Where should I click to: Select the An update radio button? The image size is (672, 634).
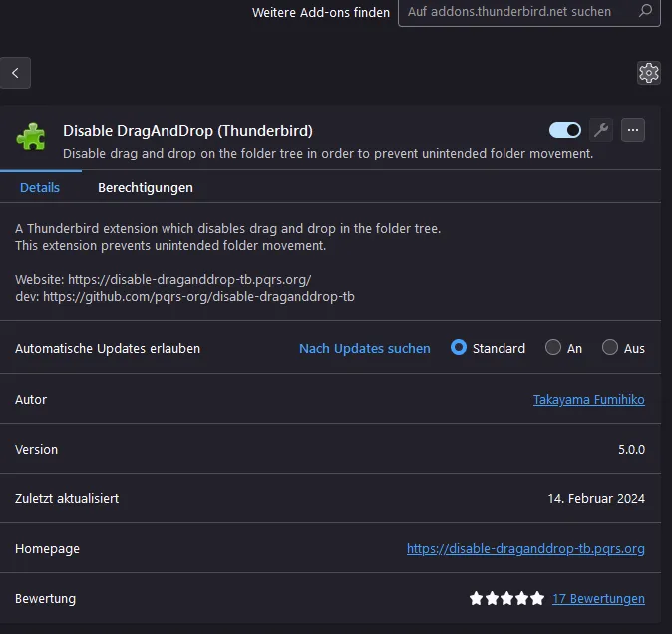point(553,347)
